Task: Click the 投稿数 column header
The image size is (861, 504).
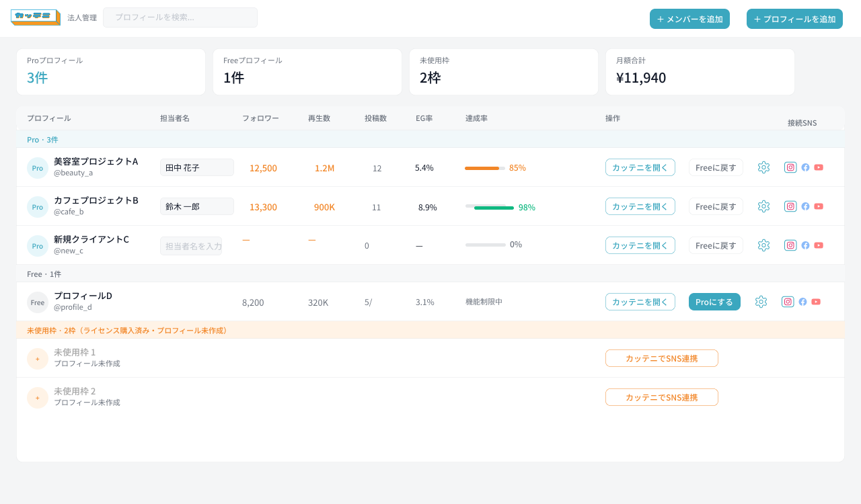Action: pos(375,118)
